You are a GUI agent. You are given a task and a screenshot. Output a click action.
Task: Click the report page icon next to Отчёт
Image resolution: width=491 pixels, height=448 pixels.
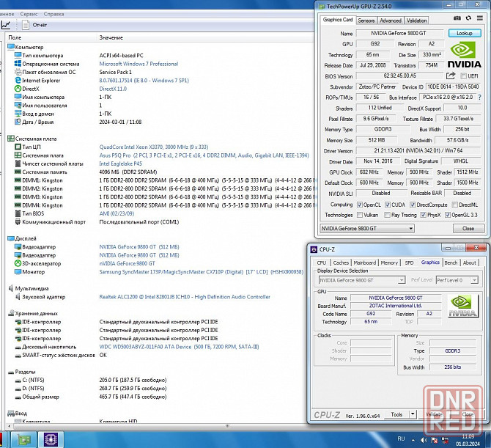point(26,25)
